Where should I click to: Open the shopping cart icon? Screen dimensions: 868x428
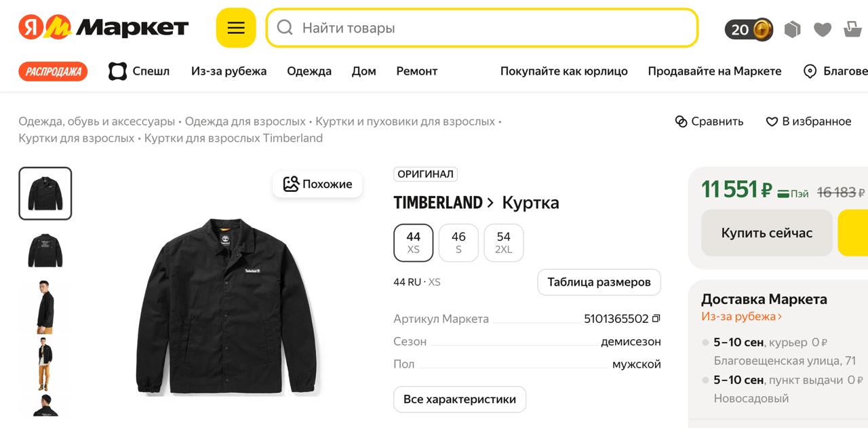click(853, 29)
